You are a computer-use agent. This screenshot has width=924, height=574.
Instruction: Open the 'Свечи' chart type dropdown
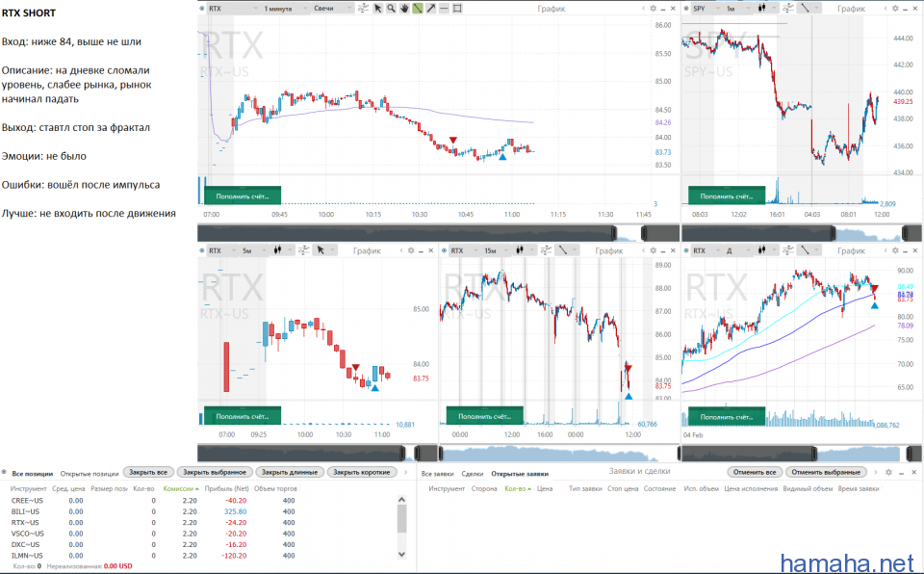pyautogui.click(x=333, y=9)
